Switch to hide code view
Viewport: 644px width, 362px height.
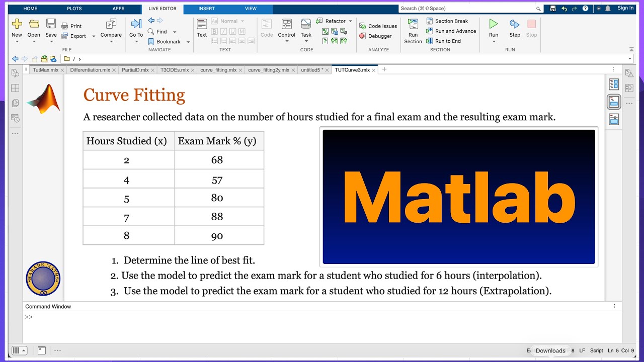[614, 119]
